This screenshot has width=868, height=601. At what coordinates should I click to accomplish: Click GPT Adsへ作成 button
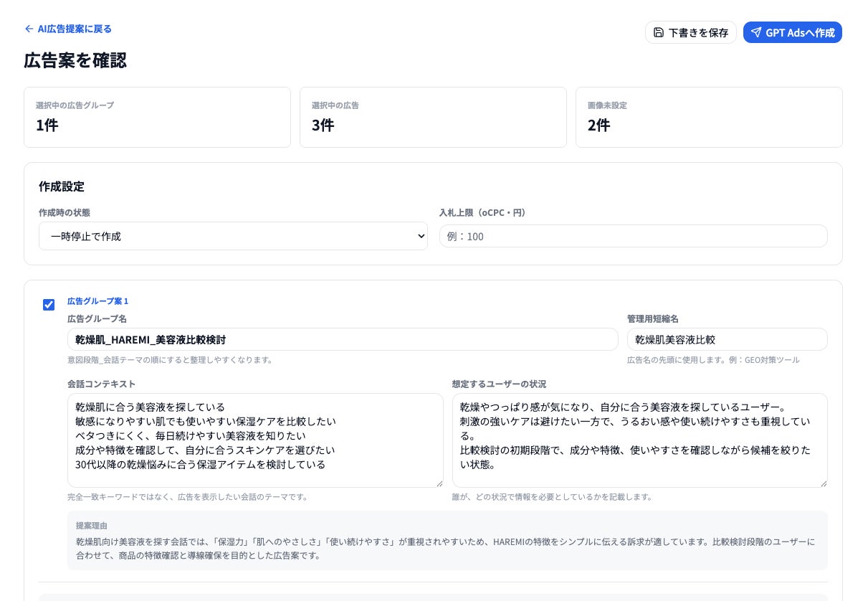(x=792, y=32)
